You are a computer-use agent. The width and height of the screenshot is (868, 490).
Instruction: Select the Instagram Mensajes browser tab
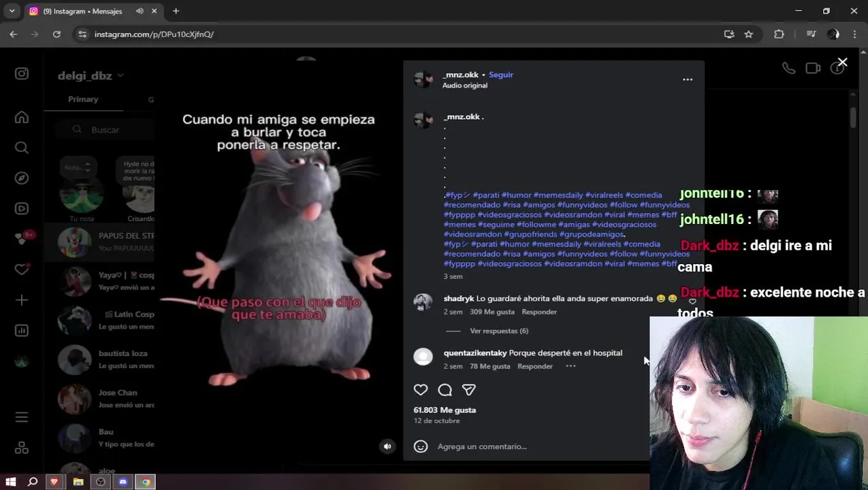tap(94, 11)
